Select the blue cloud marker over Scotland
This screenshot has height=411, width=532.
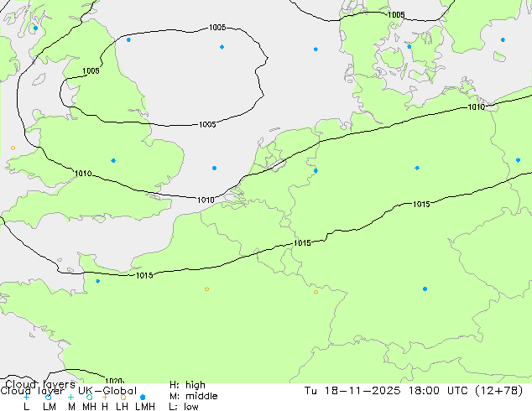click(x=35, y=29)
